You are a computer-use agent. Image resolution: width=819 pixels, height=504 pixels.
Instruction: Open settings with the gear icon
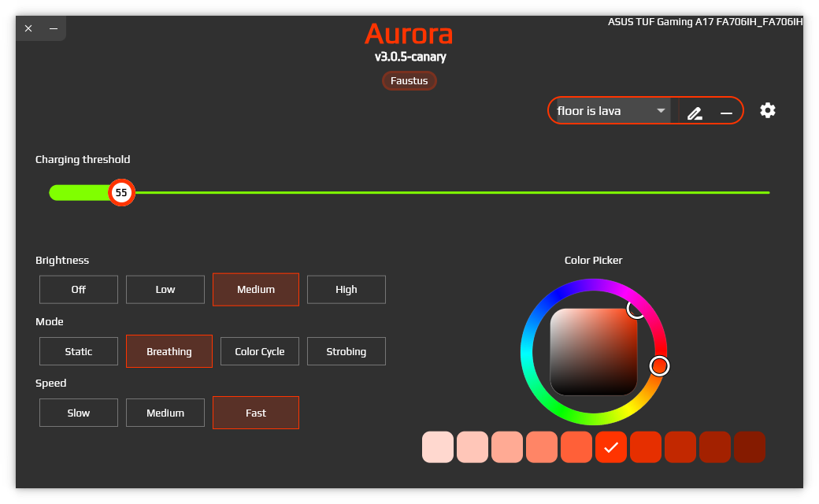pos(767,110)
